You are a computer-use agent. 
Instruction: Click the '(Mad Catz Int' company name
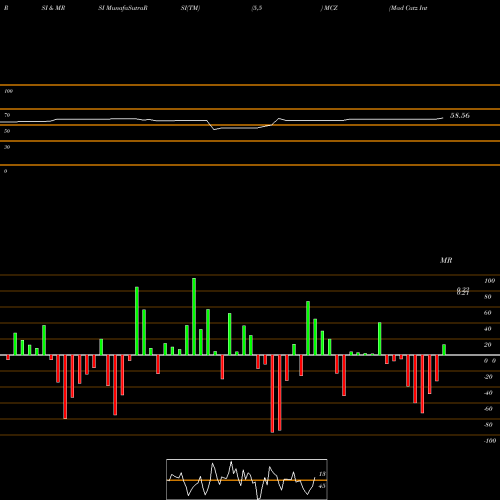pyautogui.click(x=408, y=8)
